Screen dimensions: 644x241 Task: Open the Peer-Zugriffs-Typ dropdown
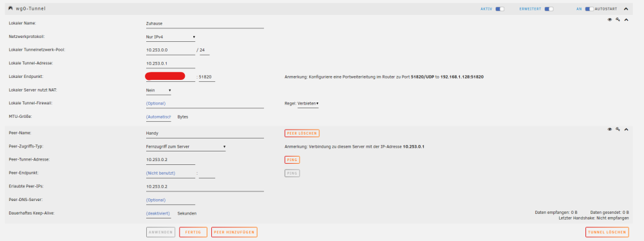pyautogui.click(x=185, y=146)
